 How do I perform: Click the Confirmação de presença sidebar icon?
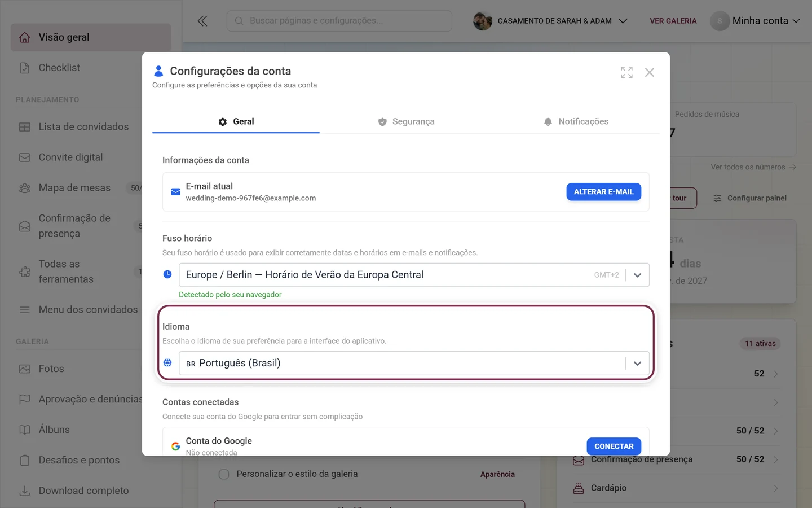tap(25, 226)
